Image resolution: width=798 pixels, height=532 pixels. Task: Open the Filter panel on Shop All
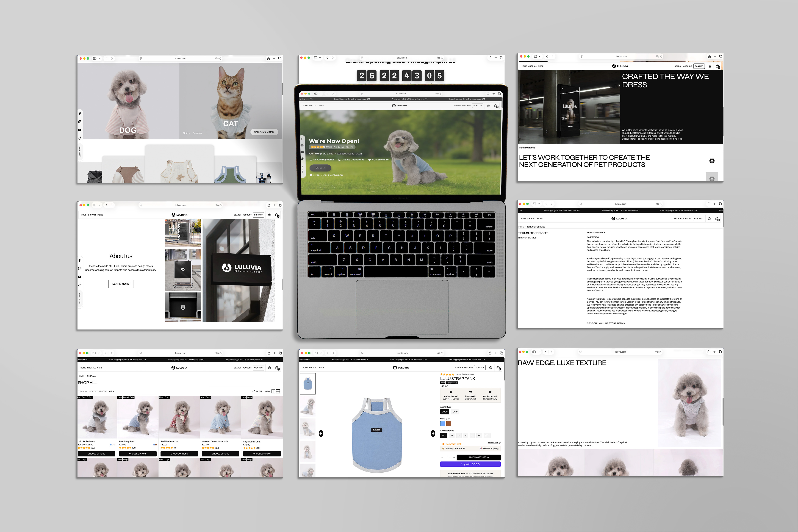click(257, 391)
